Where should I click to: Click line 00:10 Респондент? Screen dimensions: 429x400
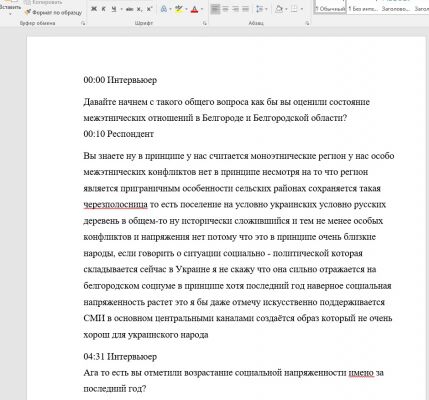click(118, 134)
